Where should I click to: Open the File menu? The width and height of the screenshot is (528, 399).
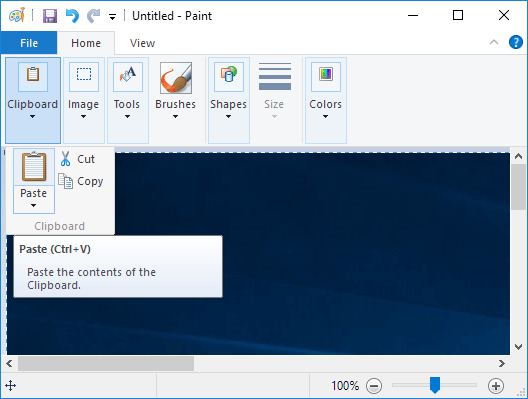pyautogui.click(x=29, y=43)
